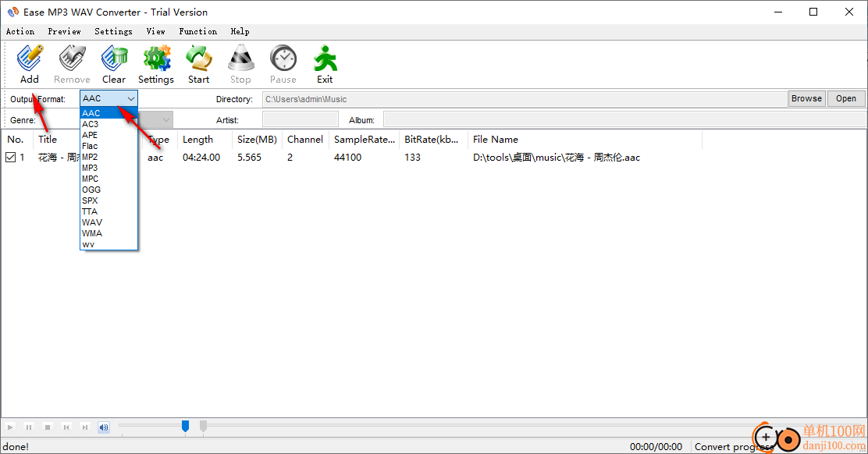Click the gray playback position slider handle

tap(203, 426)
